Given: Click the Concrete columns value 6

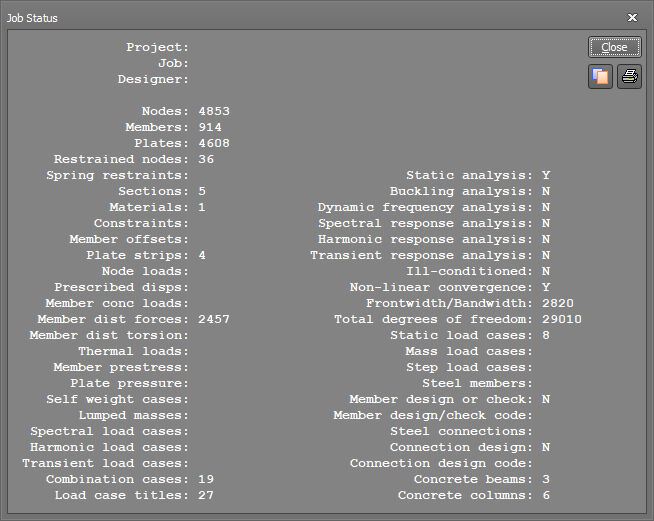Looking at the screenshot, I should [546, 495].
